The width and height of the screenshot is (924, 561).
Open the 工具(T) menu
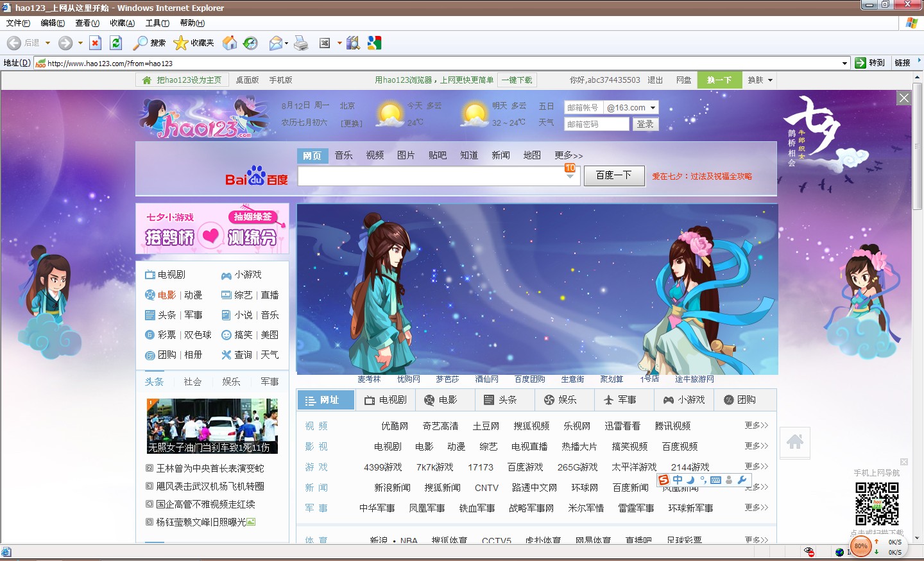[x=157, y=23]
